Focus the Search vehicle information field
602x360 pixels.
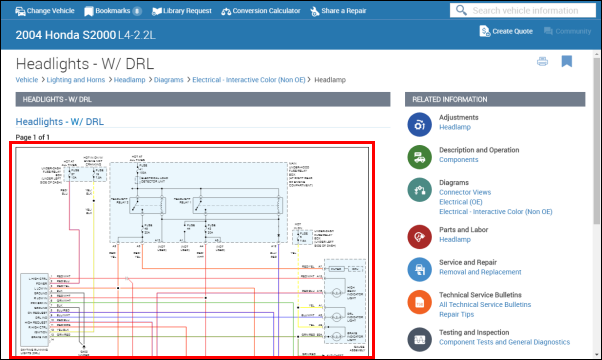[523, 10]
